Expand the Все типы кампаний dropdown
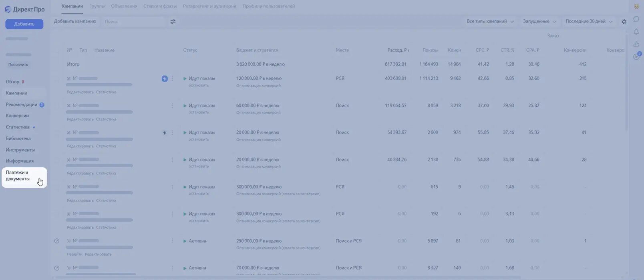The image size is (644, 280). click(x=490, y=22)
